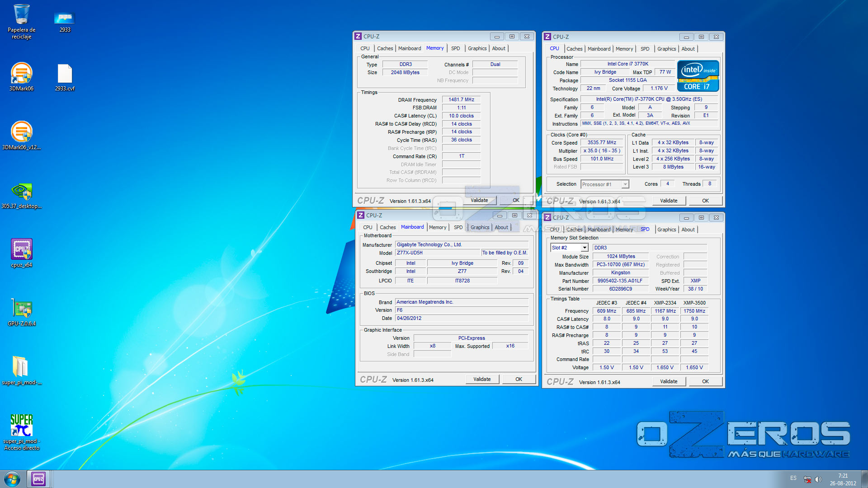Click the Core Speed value 3535.77 MHz
The image size is (868, 488).
[x=602, y=142]
